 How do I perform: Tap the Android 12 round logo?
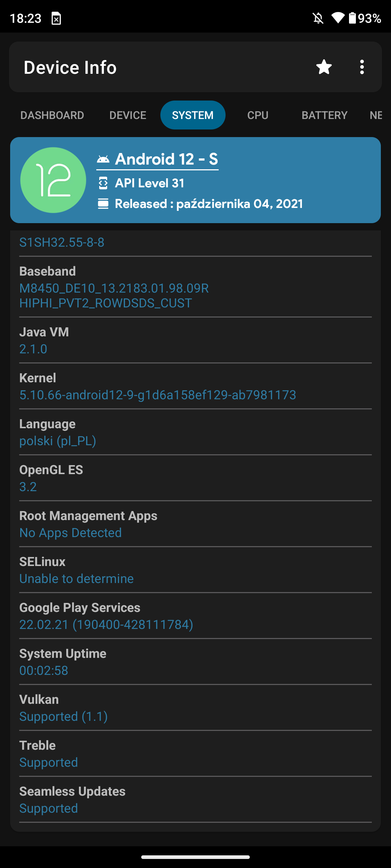[x=53, y=180]
